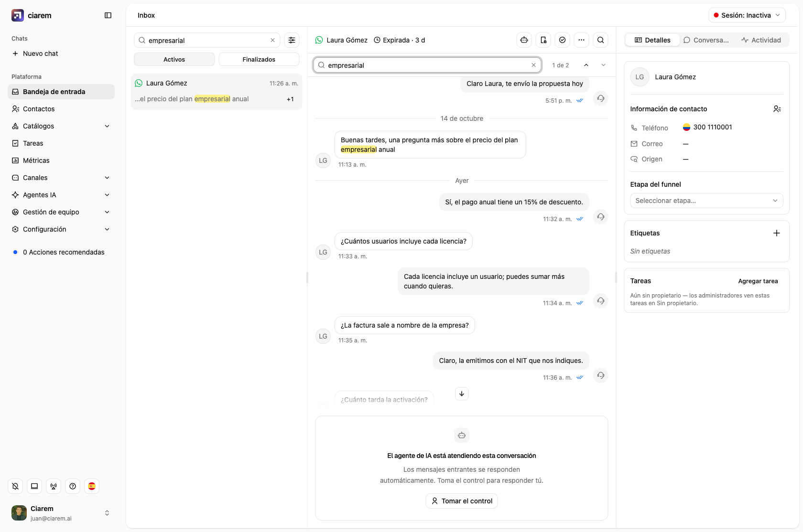Click the checkmark finalize conversation icon

pos(562,40)
